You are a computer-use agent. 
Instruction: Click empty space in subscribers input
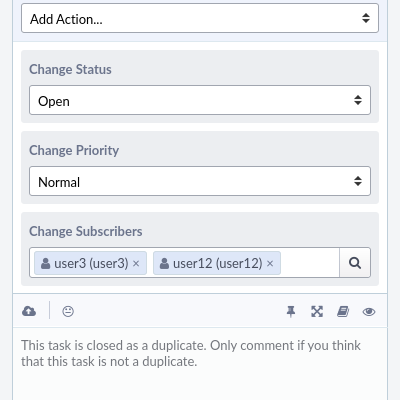point(310,263)
